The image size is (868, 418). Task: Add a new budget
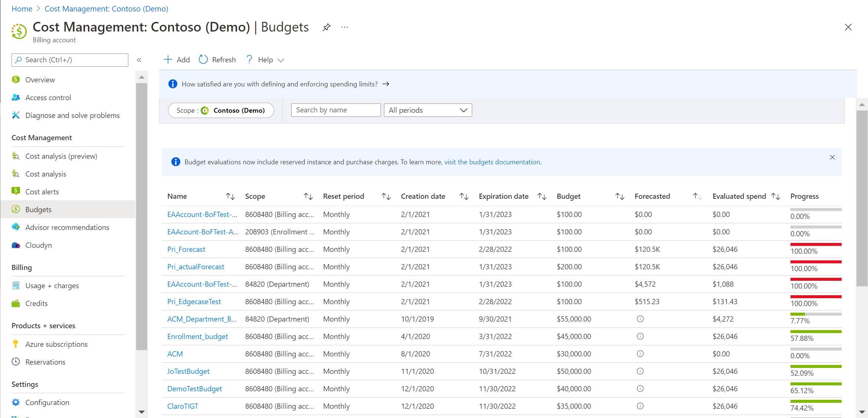(x=177, y=60)
